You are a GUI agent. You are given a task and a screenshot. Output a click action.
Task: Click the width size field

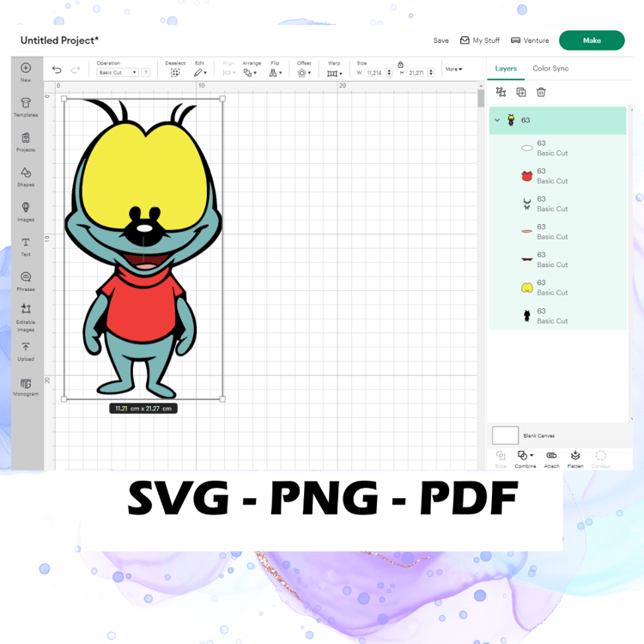coord(375,72)
